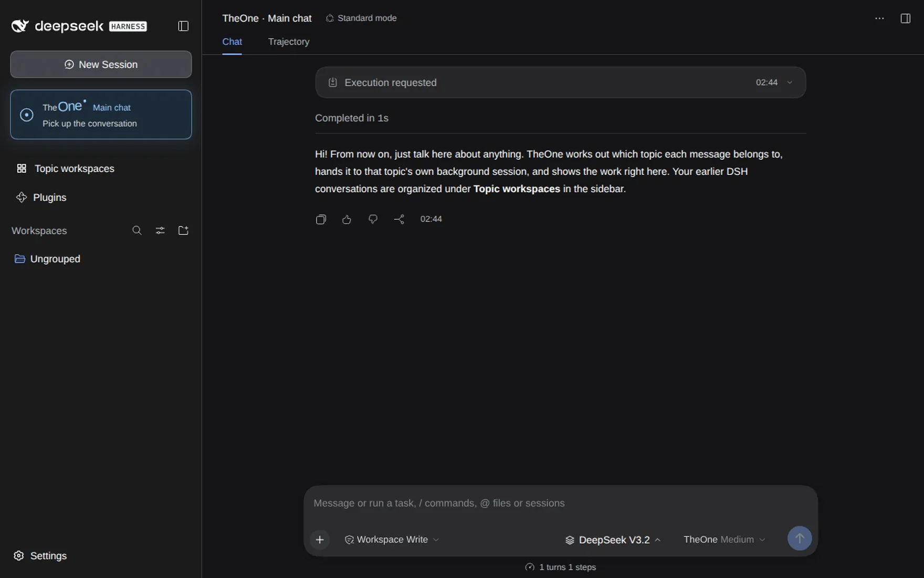
Task: Open Settings at the bottom of the sidebar
Action: [40, 556]
